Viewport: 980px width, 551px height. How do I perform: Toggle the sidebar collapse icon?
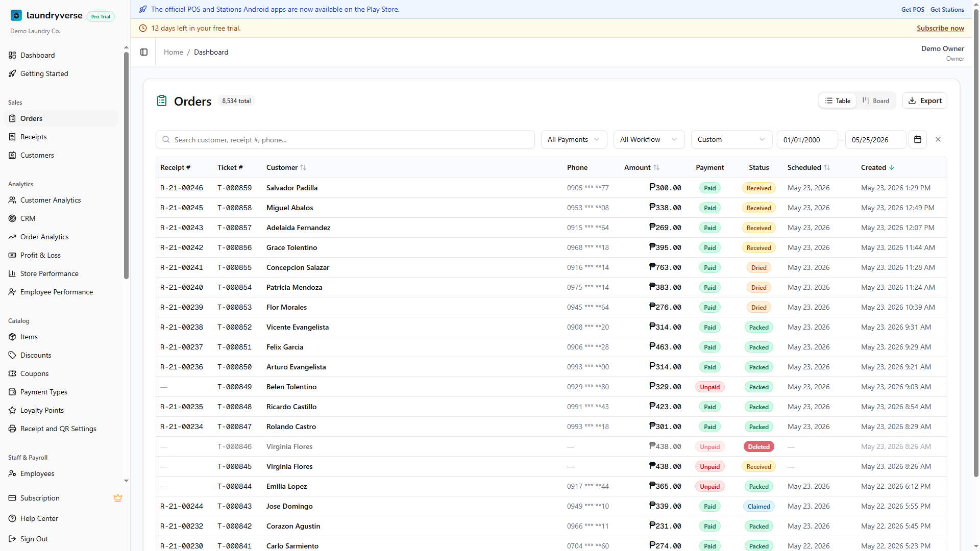144,52
